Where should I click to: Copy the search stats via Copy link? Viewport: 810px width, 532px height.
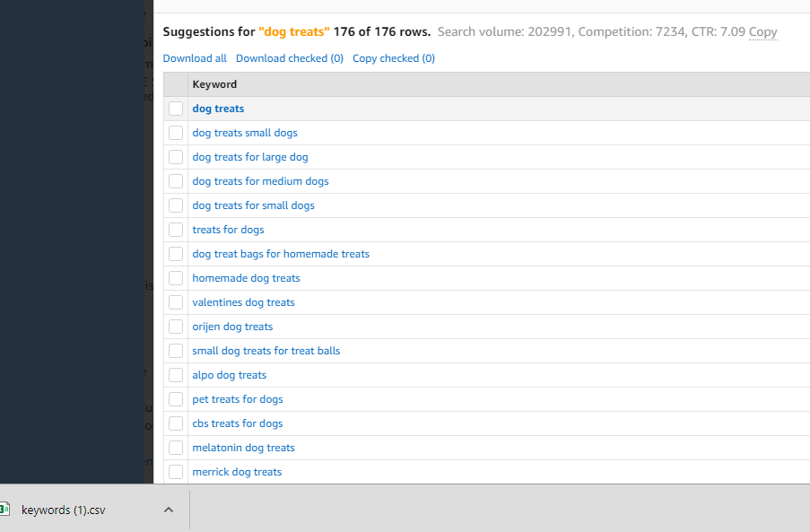(x=763, y=32)
